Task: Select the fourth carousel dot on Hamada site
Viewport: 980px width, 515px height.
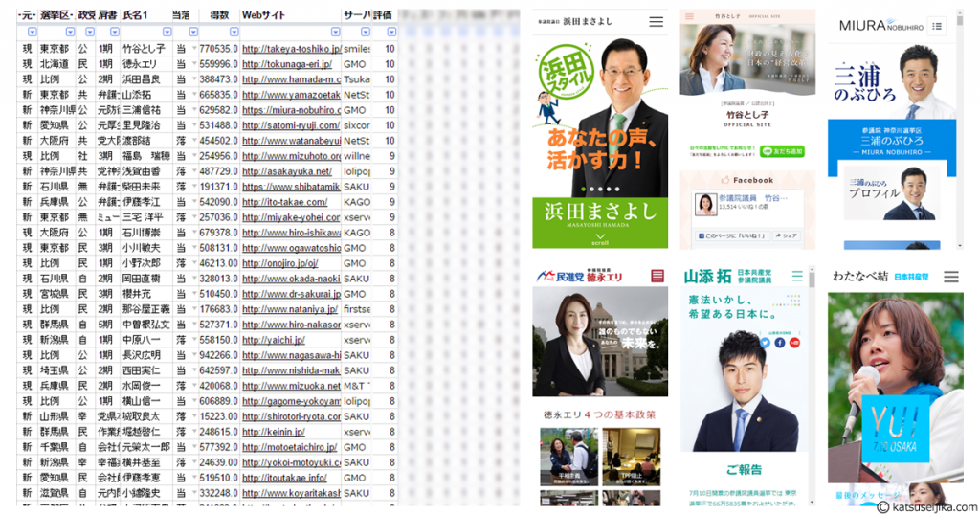Action: tap(609, 189)
